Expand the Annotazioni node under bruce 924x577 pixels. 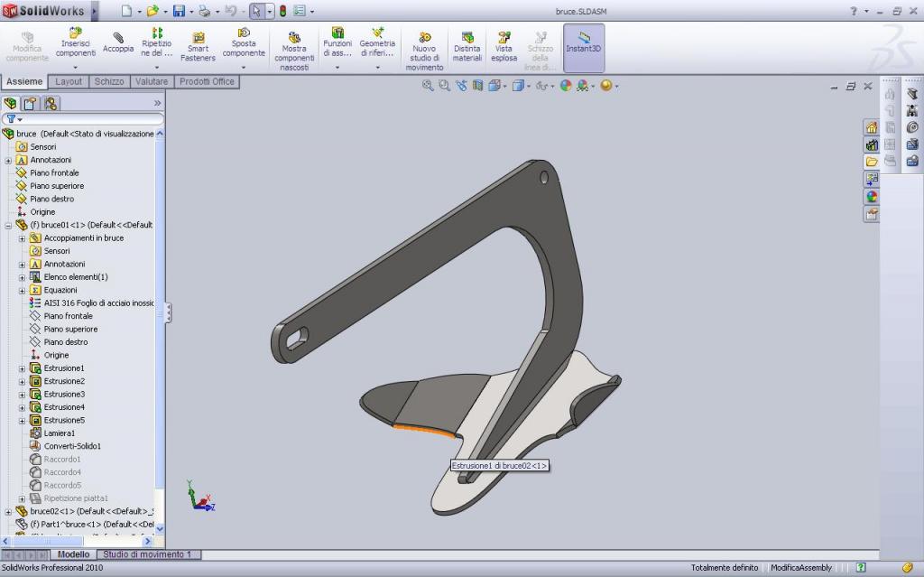tap(8, 161)
